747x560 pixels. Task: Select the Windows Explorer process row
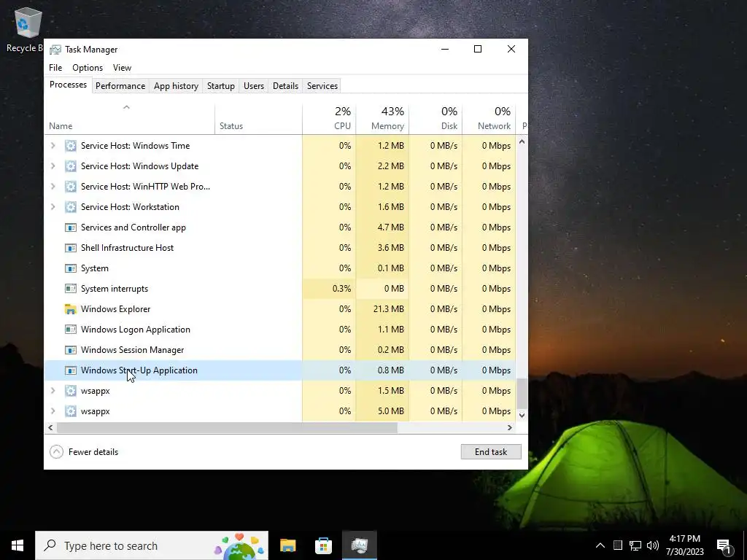tap(280, 309)
